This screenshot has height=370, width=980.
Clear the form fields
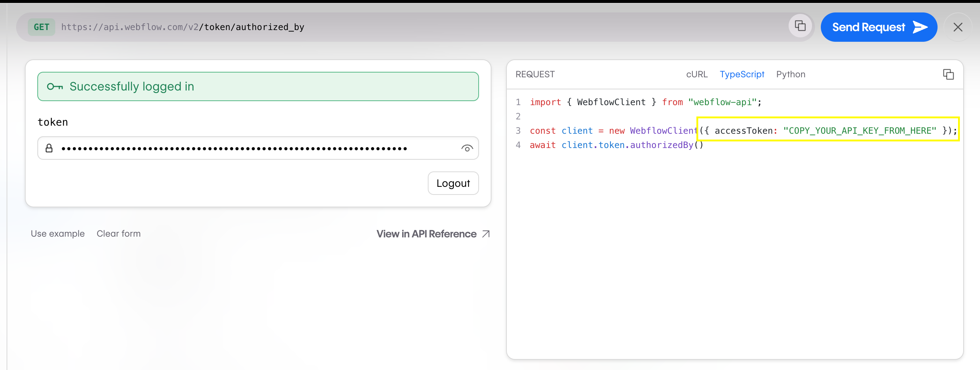tap(118, 234)
